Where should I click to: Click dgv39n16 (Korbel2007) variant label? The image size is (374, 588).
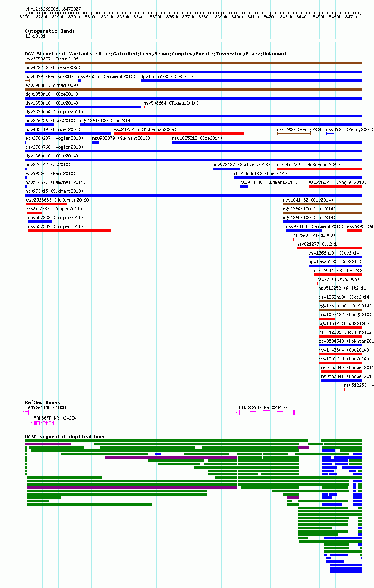pyautogui.click(x=341, y=271)
